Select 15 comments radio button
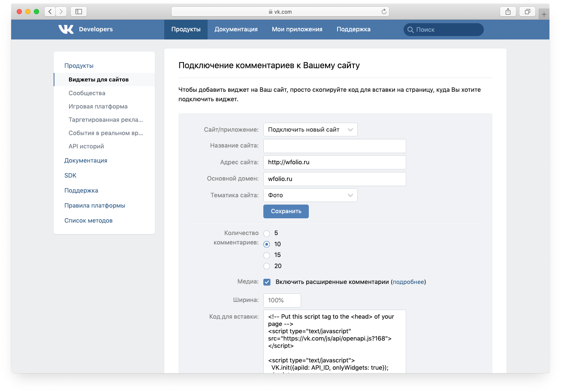The height and width of the screenshot is (392, 561). 267,256
